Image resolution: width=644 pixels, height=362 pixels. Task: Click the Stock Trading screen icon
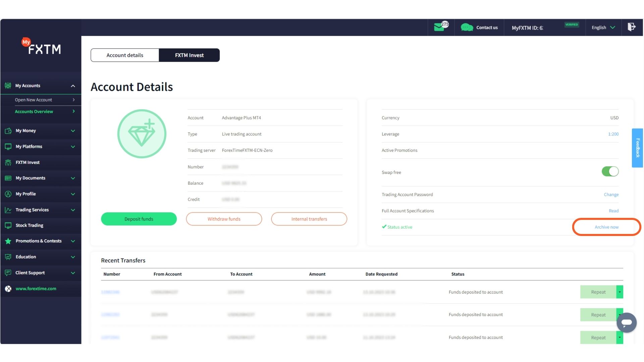tap(8, 226)
